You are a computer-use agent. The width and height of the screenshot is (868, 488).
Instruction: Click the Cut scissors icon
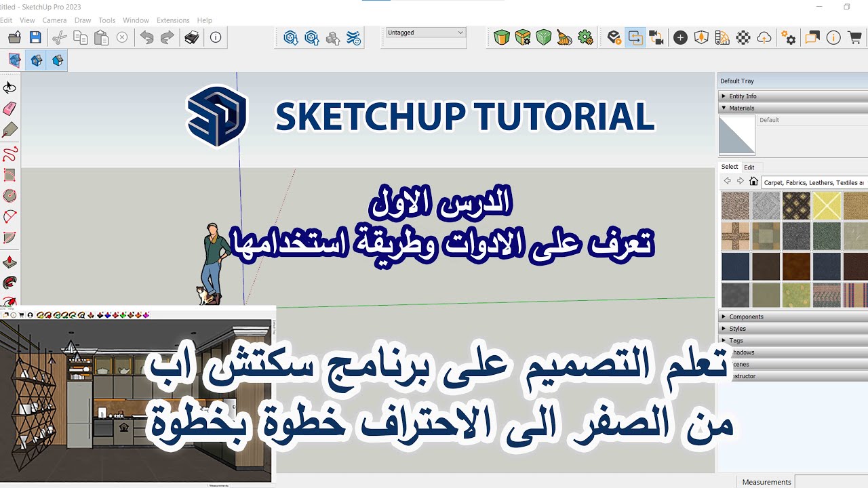(x=60, y=38)
